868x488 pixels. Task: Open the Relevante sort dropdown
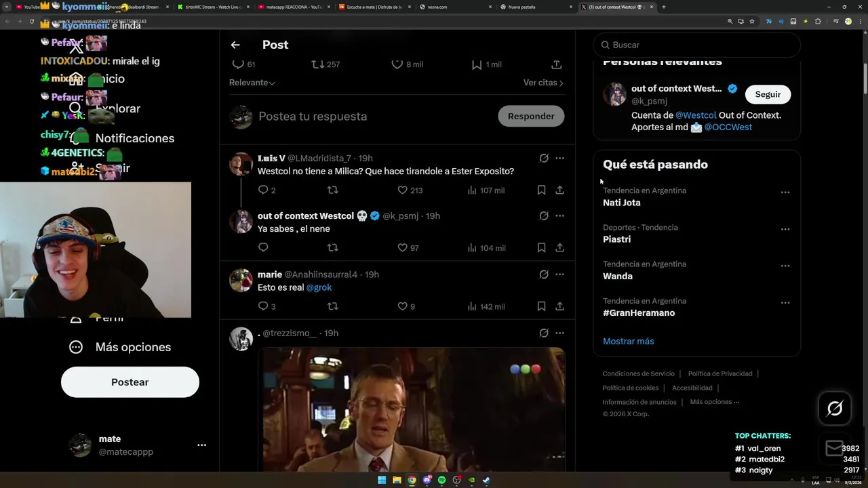click(252, 83)
